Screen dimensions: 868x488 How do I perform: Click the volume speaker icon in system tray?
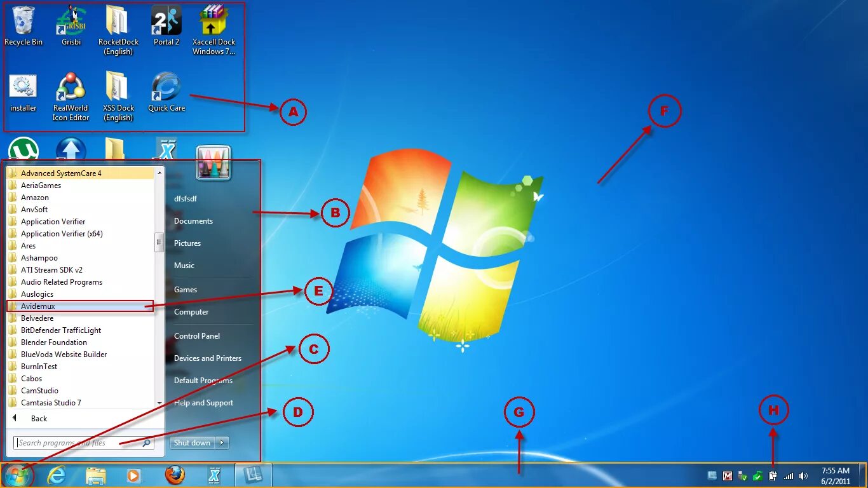pyautogui.click(x=803, y=475)
